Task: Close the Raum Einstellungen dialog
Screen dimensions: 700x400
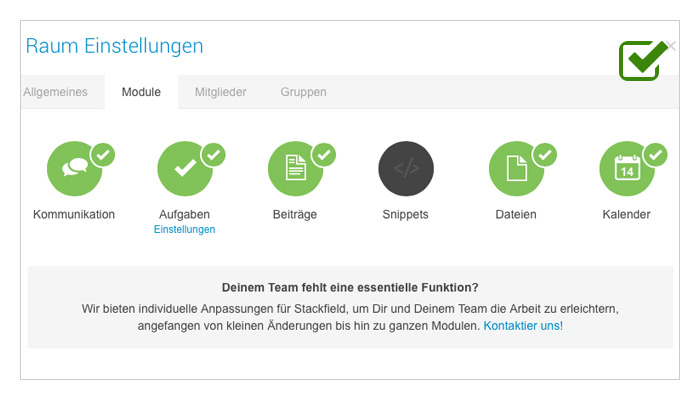Action: point(671,46)
